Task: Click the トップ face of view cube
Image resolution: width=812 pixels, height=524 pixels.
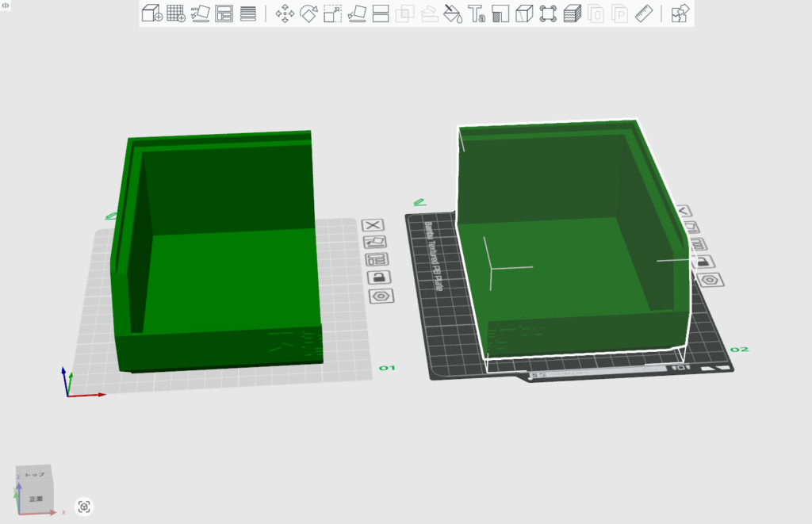Action: point(35,475)
